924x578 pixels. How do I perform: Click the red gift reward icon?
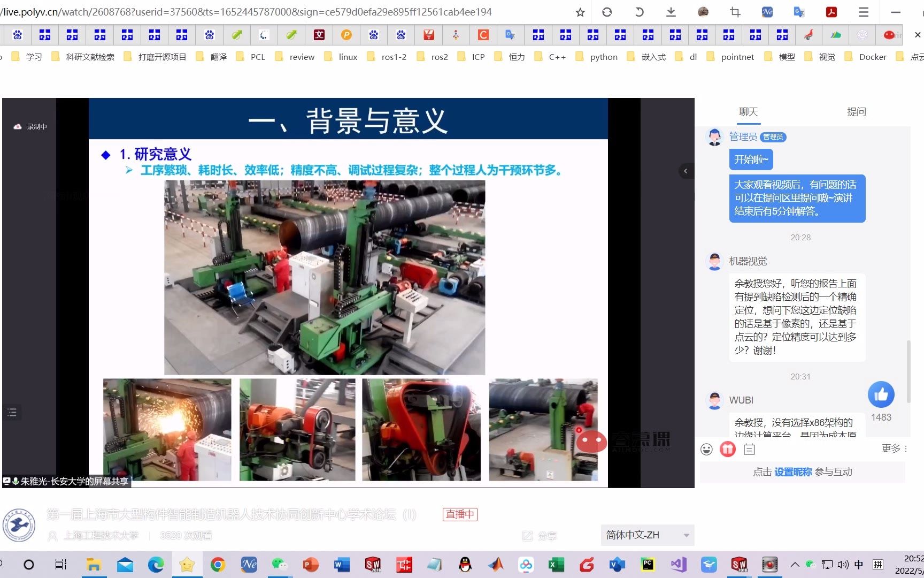[727, 449]
